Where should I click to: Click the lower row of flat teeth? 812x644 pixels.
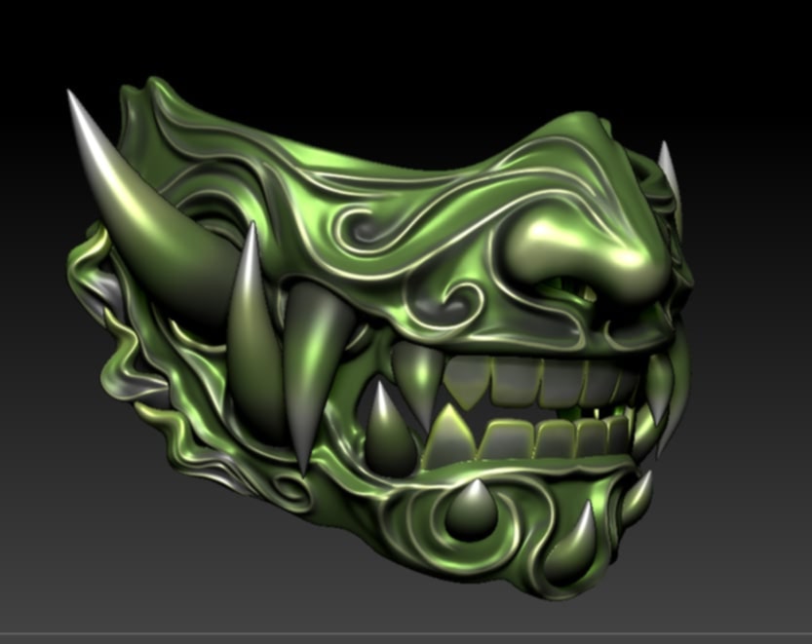click(x=546, y=438)
